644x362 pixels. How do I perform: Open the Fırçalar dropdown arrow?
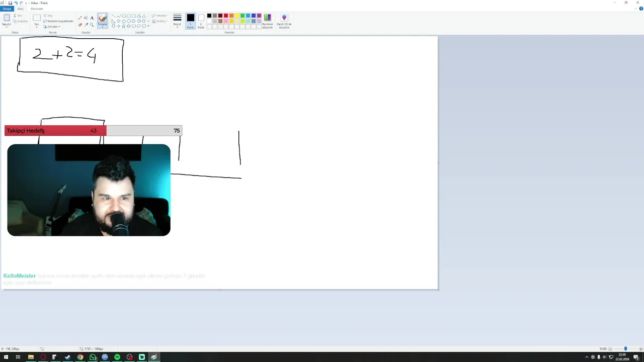pyautogui.click(x=103, y=27)
